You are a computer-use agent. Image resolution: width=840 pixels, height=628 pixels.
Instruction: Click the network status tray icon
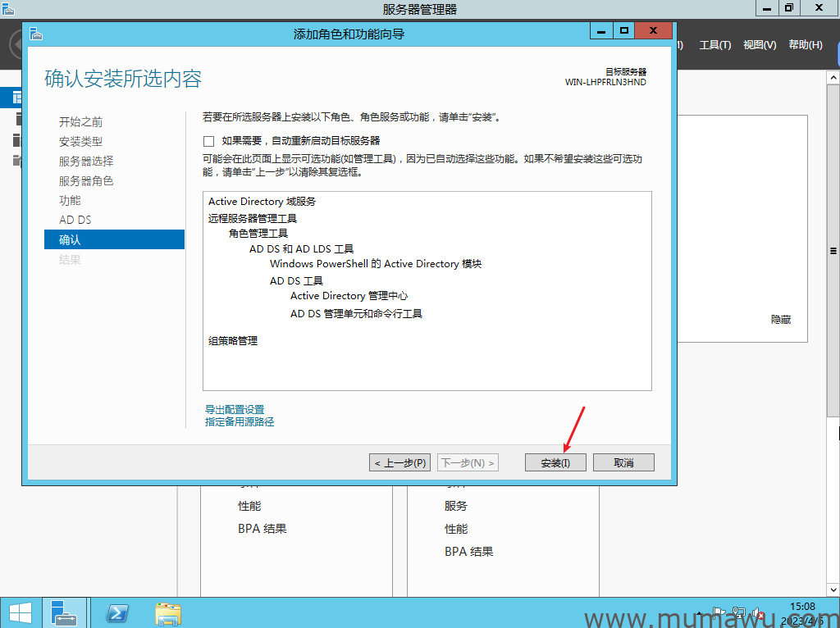pos(738,614)
